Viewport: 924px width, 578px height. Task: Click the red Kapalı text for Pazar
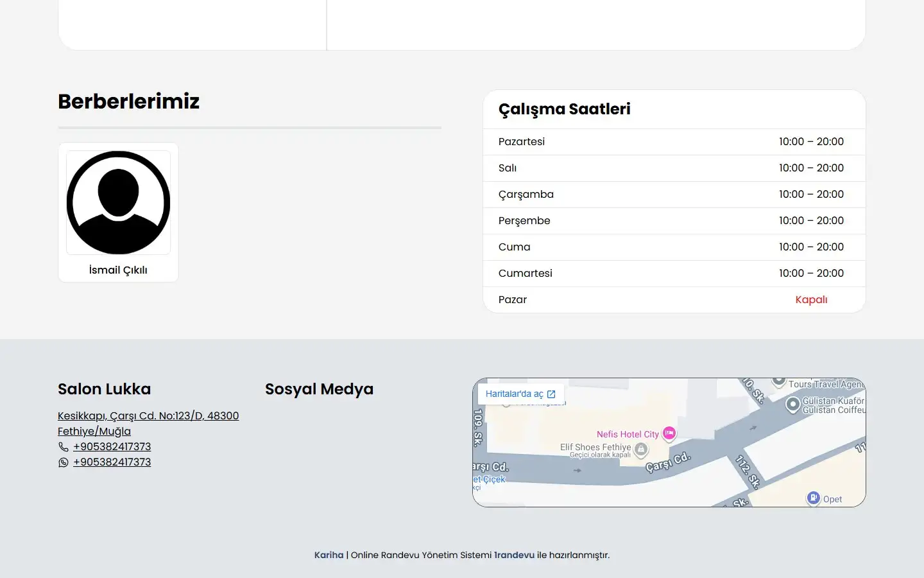point(811,299)
